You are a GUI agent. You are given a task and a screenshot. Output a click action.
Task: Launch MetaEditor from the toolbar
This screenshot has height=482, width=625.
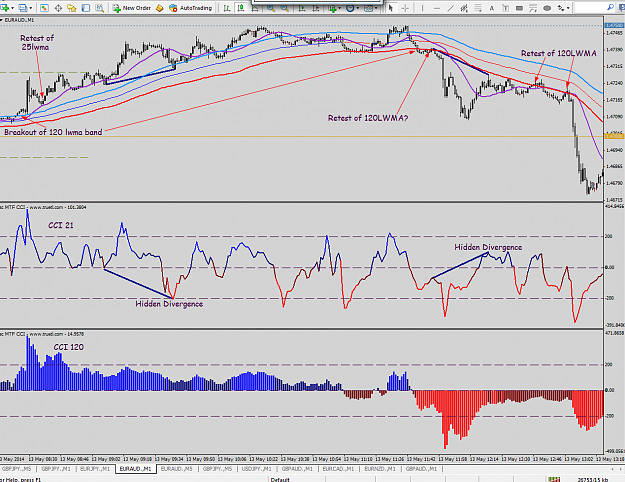coord(159,8)
